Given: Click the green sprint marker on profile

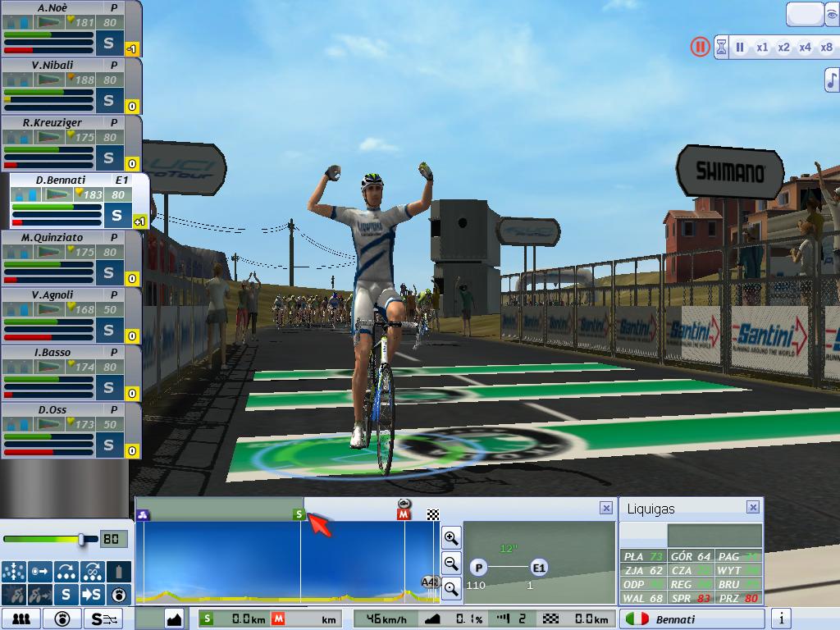Looking at the screenshot, I should tap(299, 514).
